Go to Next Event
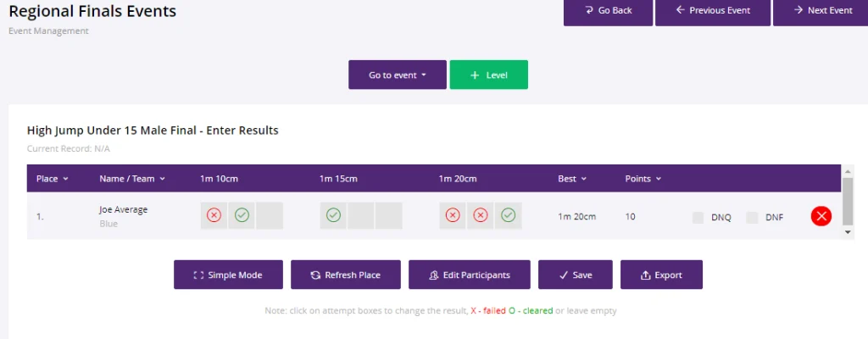The image size is (868, 339). click(821, 11)
